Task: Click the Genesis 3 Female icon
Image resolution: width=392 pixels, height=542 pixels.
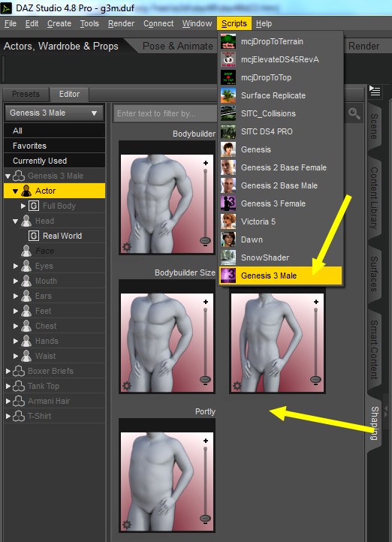Action: 228,203
